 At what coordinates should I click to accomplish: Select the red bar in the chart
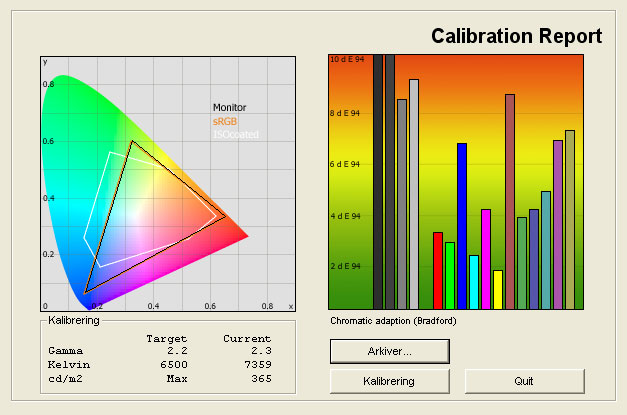coord(437,270)
